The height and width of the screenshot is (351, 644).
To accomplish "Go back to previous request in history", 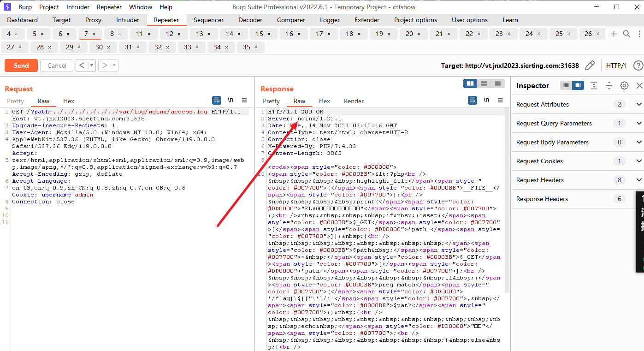I will pyautogui.click(x=82, y=65).
